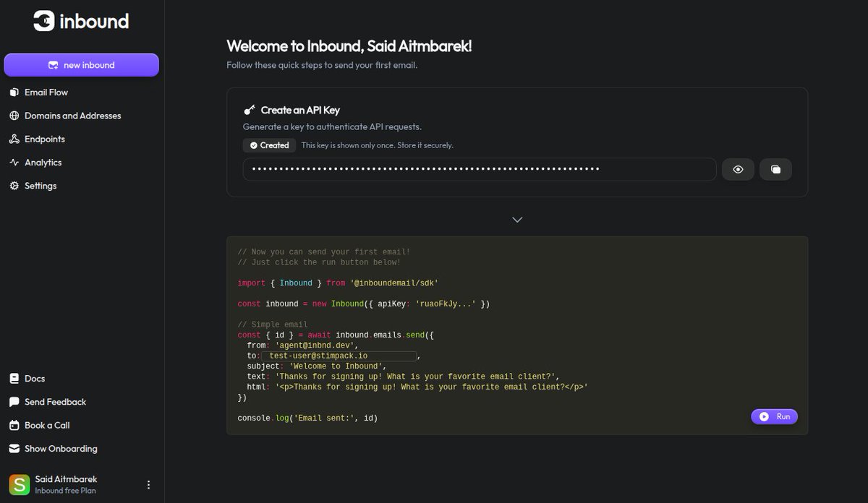Collapse section with the chevron down arrow
This screenshot has height=503, width=868.
(517, 220)
